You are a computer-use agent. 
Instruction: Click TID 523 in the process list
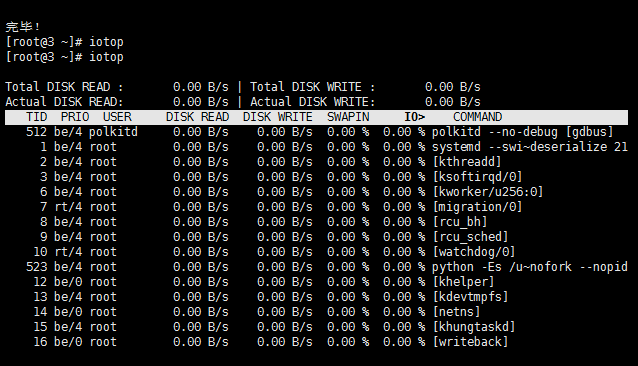[37, 267]
